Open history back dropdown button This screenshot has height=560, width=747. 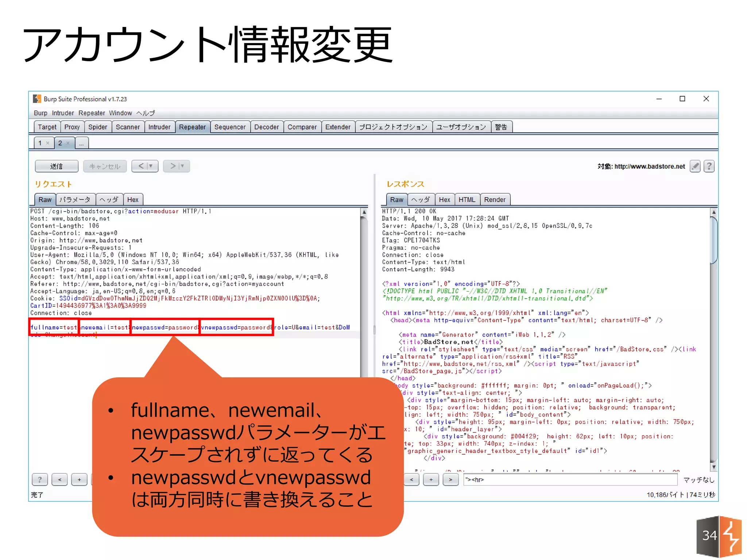145,166
